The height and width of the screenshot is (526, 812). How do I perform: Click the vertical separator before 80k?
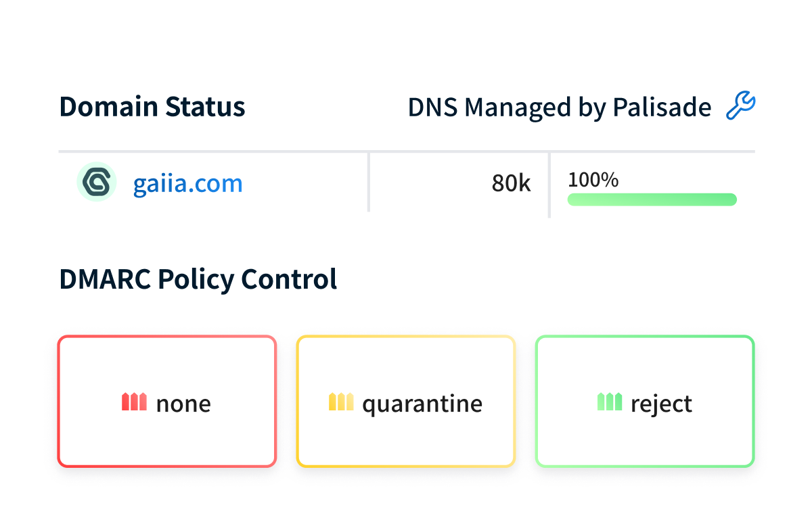[369, 183]
